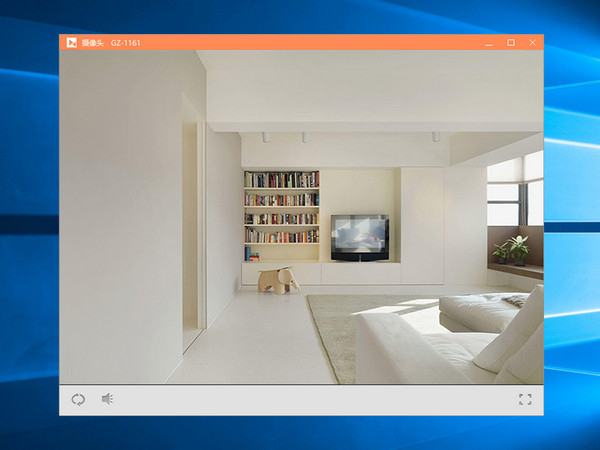Click empty space in the gray control bar
The height and width of the screenshot is (450, 600).
pyautogui.click(x=300, y=400)
